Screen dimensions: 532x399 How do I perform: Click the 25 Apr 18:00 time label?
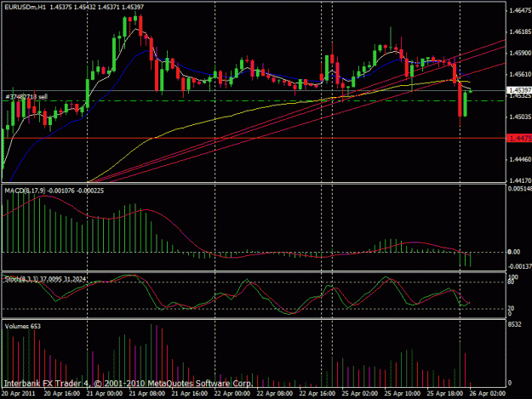click(445, 394)
